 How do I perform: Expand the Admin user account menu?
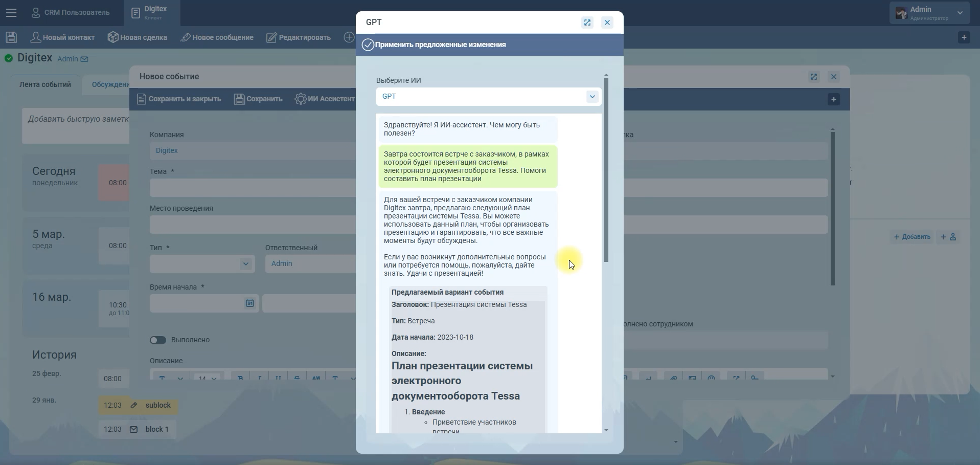click(960, 13)
